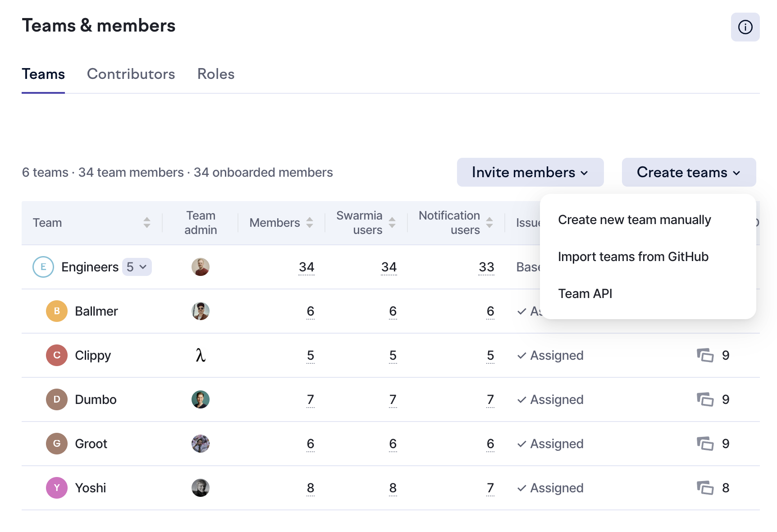Close the Create teams dropdown

click(x=689, y=172)
